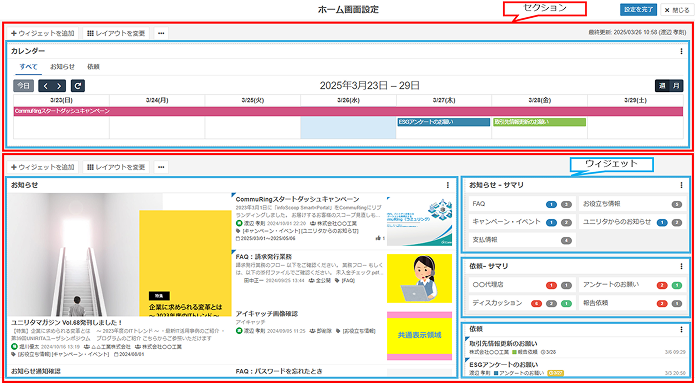Screen dimensions: 695x383
Task: Select the キャンペーン・イベント summary category
Action: [x=522, y=222]
